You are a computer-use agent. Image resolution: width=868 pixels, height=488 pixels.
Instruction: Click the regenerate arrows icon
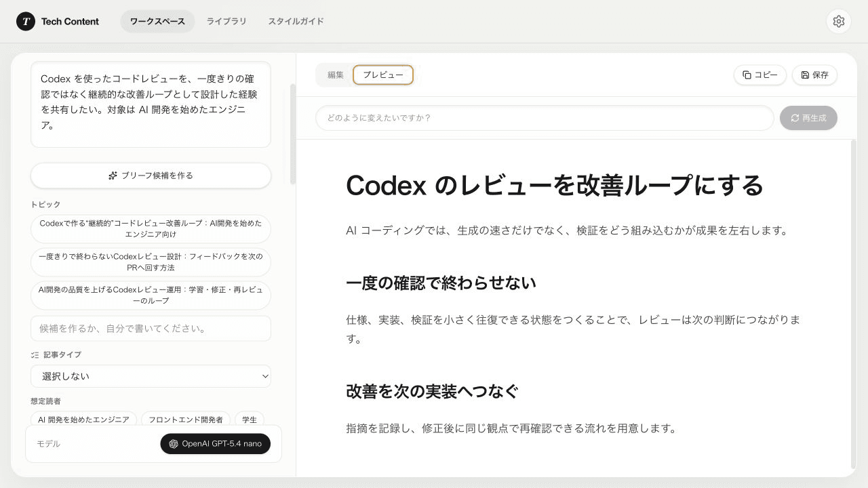pyautogui.click(x=795, y=118)
